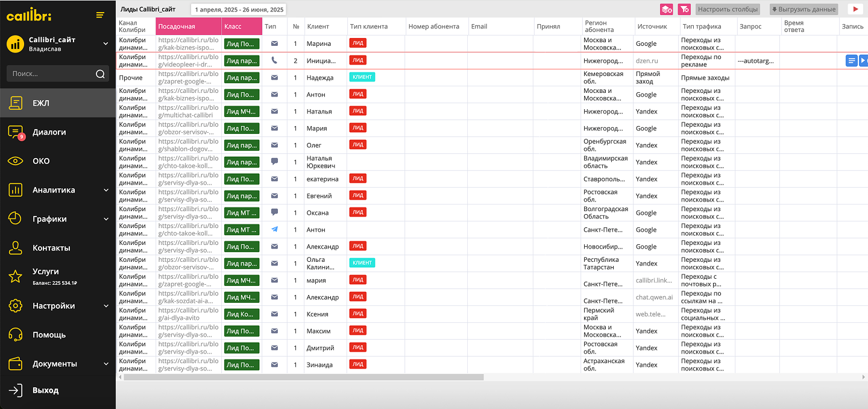Open the Диалоги section

[x=58, y=132]
